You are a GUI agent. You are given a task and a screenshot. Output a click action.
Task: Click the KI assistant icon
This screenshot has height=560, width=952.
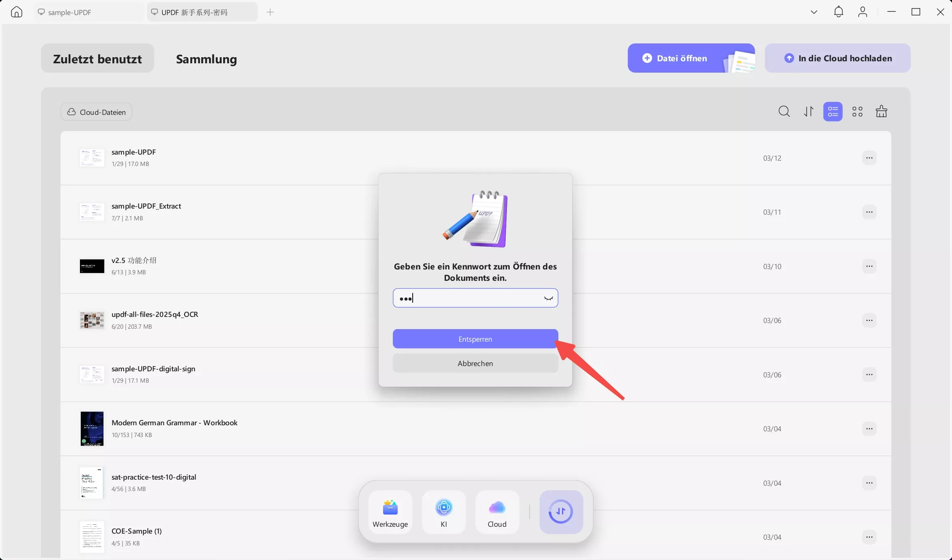point(444,513)
